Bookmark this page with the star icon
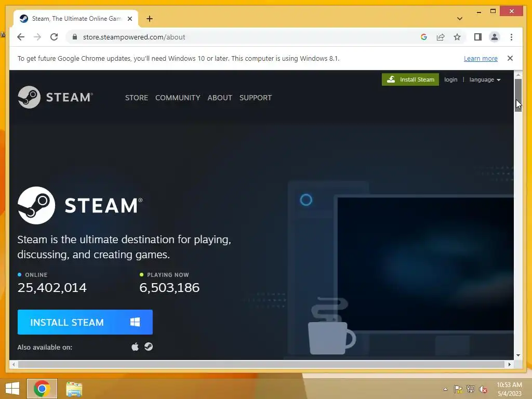 [x=457, y=37]
